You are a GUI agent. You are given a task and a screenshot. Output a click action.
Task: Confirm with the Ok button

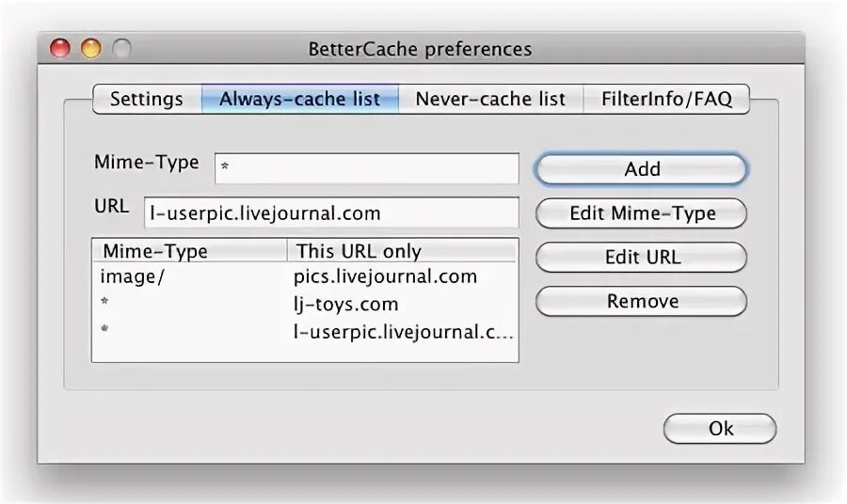coord(720,429)
